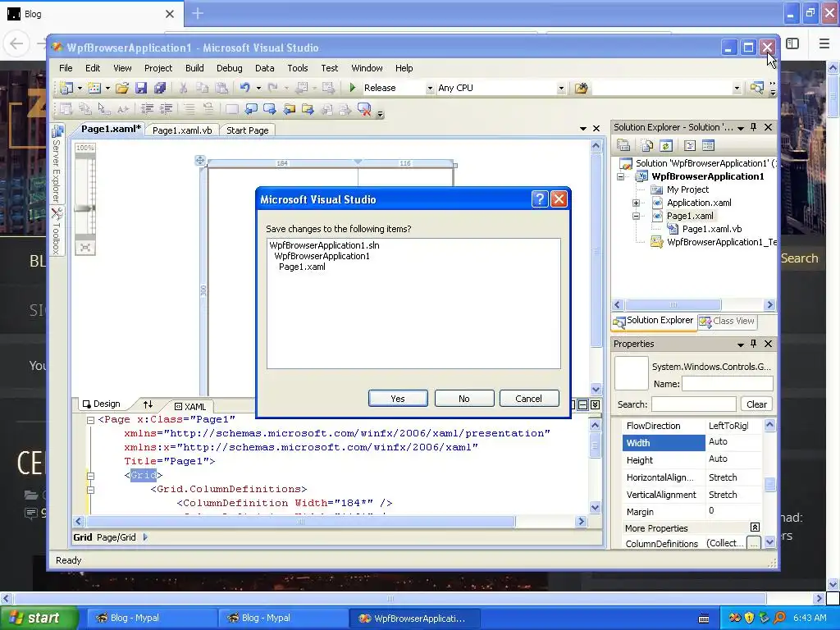
Task: Click the Windows start button
Action: [x=39, y=619]
